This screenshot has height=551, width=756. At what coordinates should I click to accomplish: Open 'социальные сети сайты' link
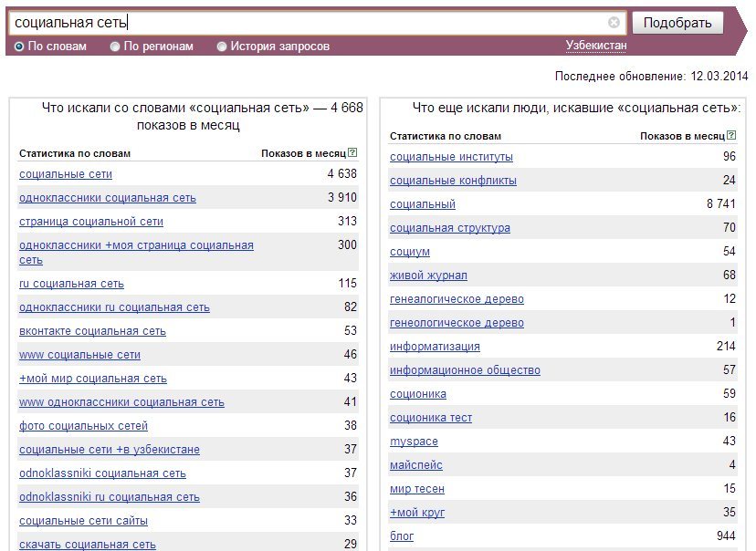[83, 520]
